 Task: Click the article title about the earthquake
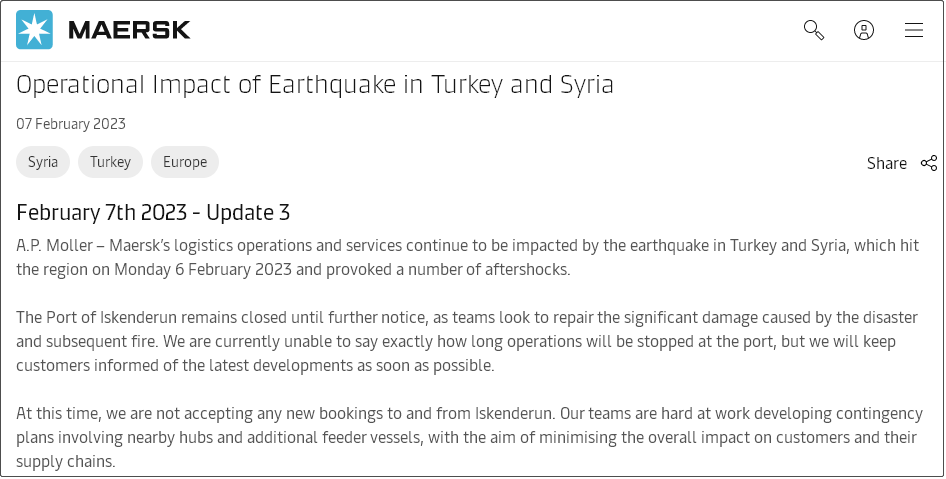(315, 84)
